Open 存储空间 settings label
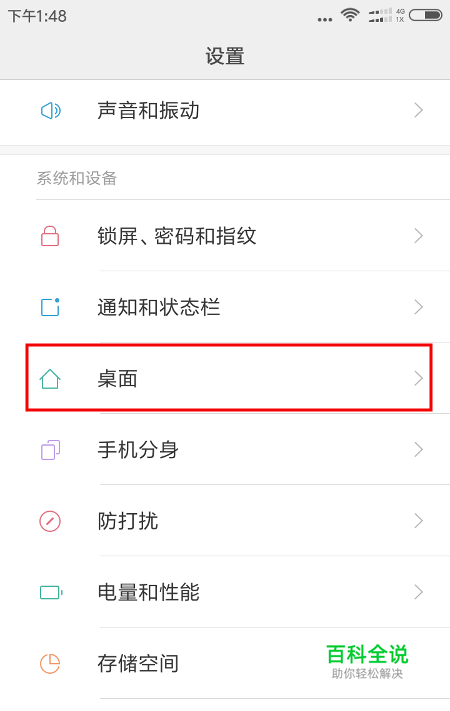This screenshot has height=711, width=450. [138, 663]
